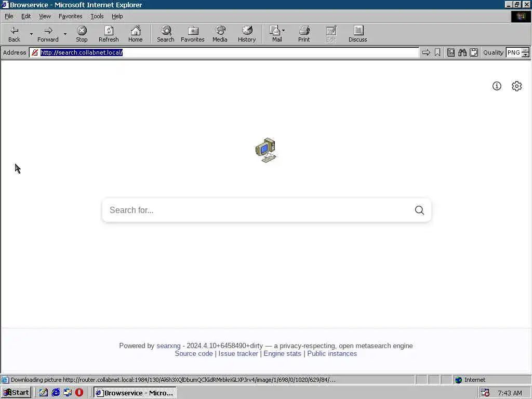Click the computer logo image
This screenshot has height=399, width=532.
(x=266, y=150)
